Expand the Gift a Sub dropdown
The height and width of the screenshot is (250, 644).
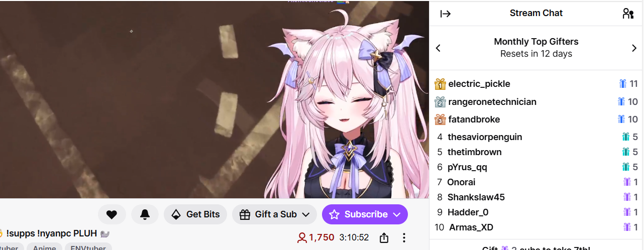(x=274, y=214)
